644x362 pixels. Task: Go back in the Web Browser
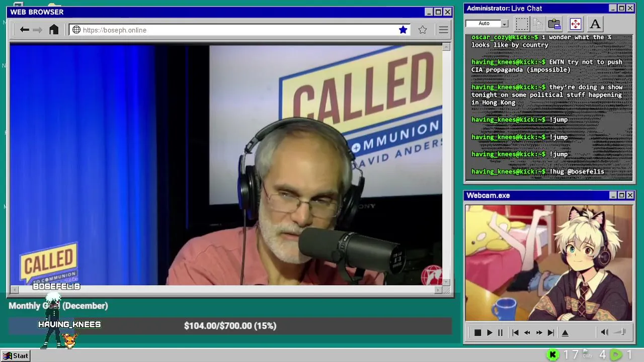click(24, 30)
